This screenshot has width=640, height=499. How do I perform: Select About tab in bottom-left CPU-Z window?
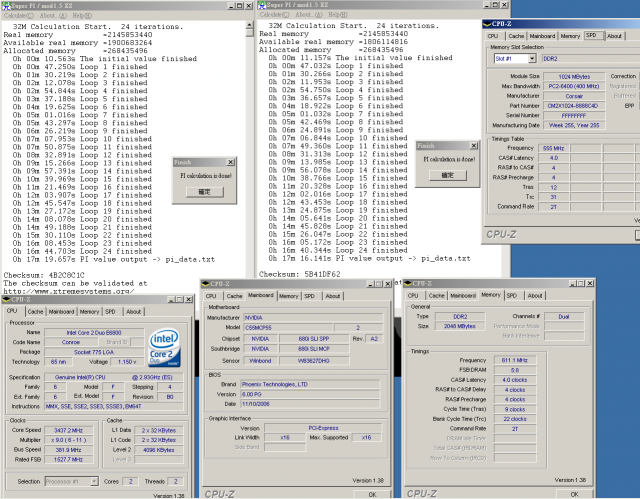[x=133, y=312]
